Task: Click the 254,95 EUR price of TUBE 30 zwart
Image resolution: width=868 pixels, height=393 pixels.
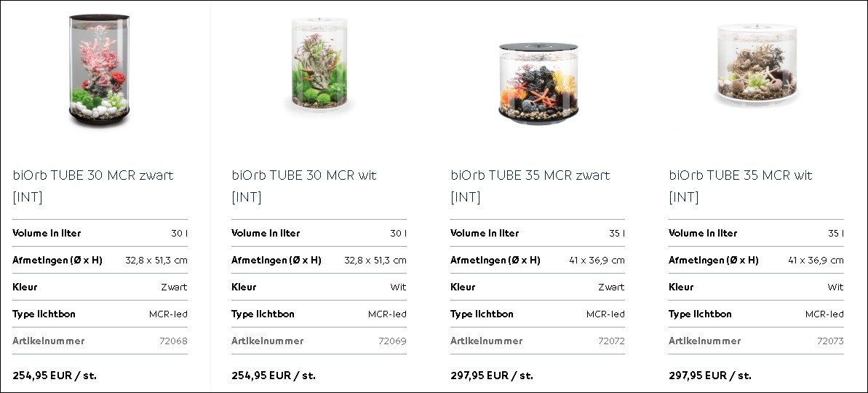Action: [55, 376]
